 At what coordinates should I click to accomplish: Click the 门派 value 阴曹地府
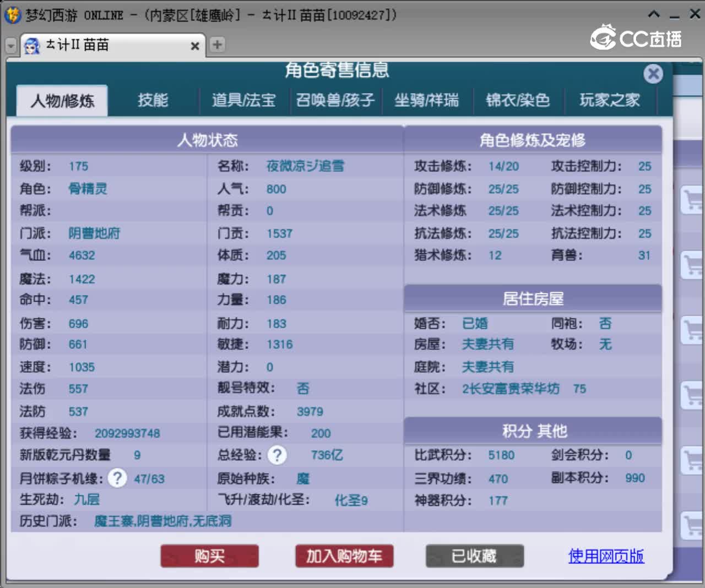tap(94, 233)
